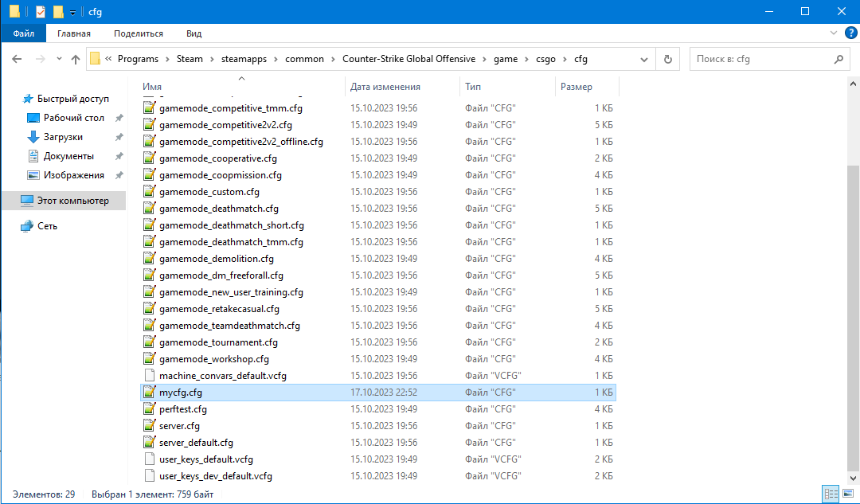Click the vertical scrollbar thumb

pyautogui.click(x=853, y=317)
